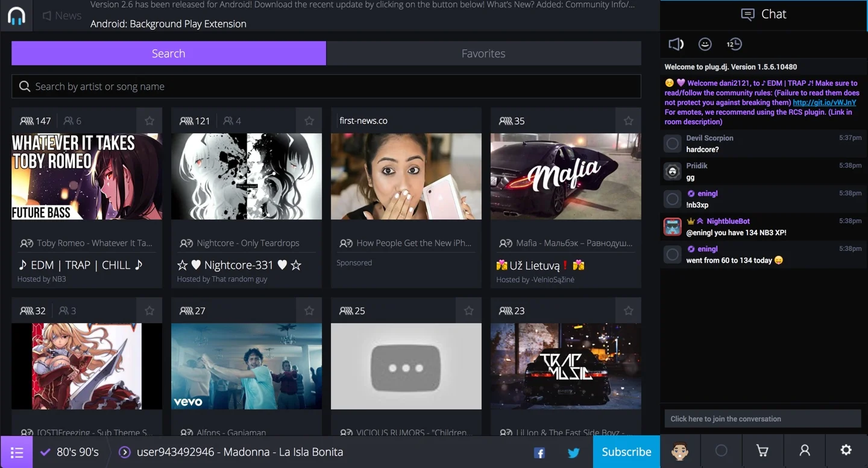Toggle chat sound speaker icon
The height and width of the screenshot is (468, 868).
[676, 44]
